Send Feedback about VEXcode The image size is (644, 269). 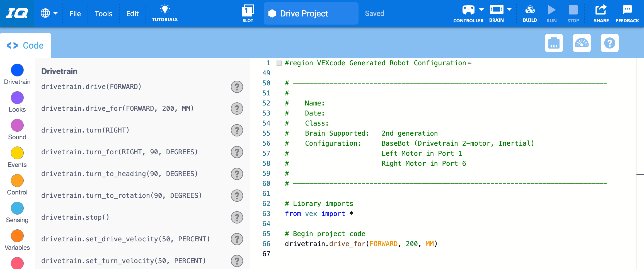(x=627, y=11)
